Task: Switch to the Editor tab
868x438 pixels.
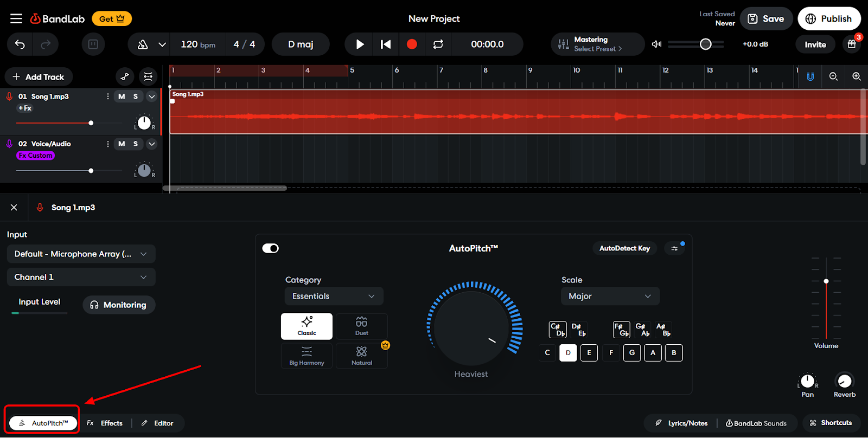Action: tap(158, 423)
